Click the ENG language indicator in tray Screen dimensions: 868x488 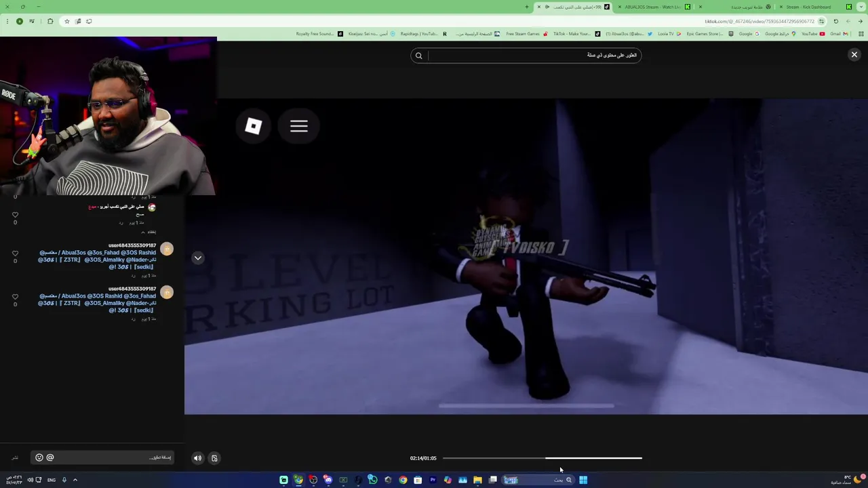pyautogui.click(x=52, y=480)
